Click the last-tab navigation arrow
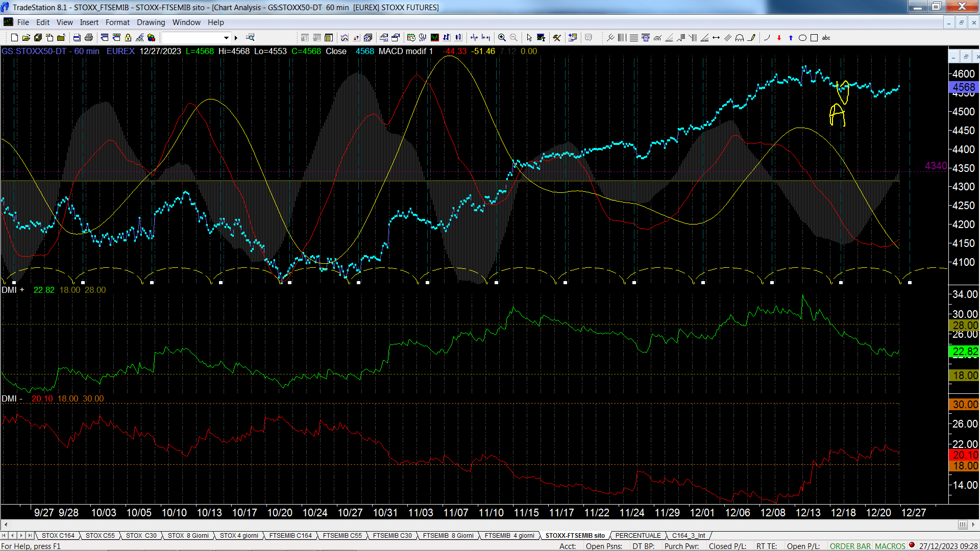 [30, 536]
